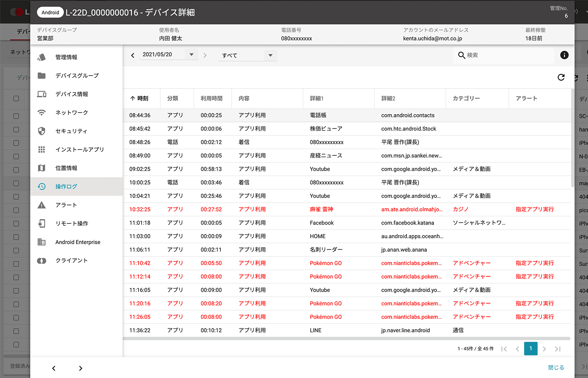Viewport: 588px width, 378px height.
Task: Click 名刺リーダー detail cell
Action: [326, 249]
